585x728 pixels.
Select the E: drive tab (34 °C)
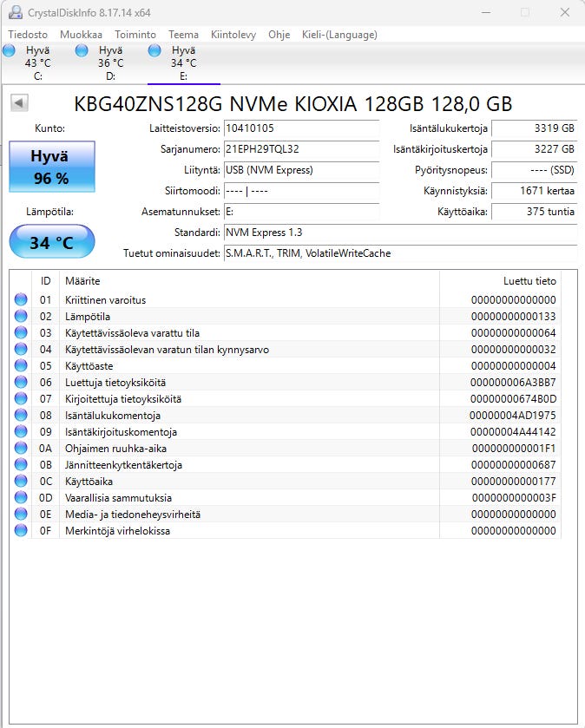[183, 62]
